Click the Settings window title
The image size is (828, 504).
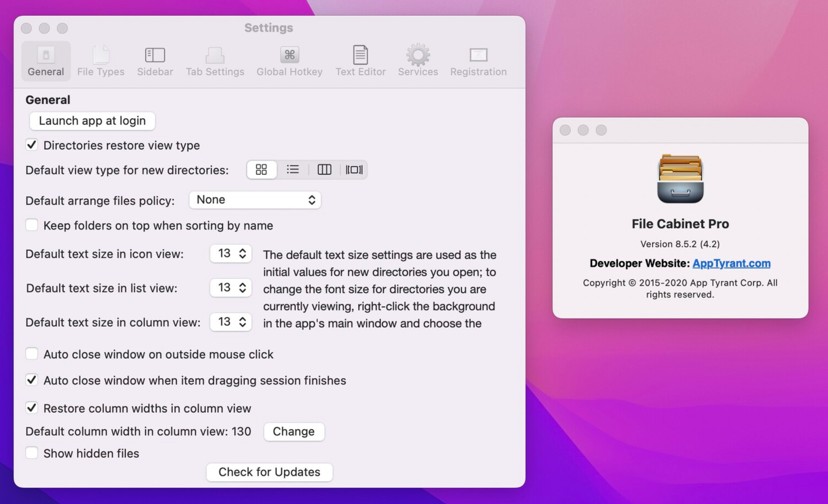[x=269, y=28]
